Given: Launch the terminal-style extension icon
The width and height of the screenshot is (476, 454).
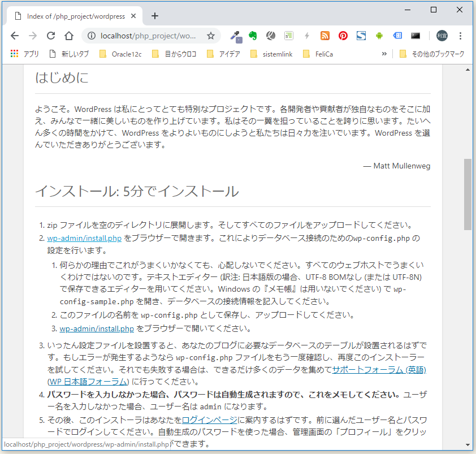Looking at the screenshot, I should pyautogui.click(x=416, y=35).
